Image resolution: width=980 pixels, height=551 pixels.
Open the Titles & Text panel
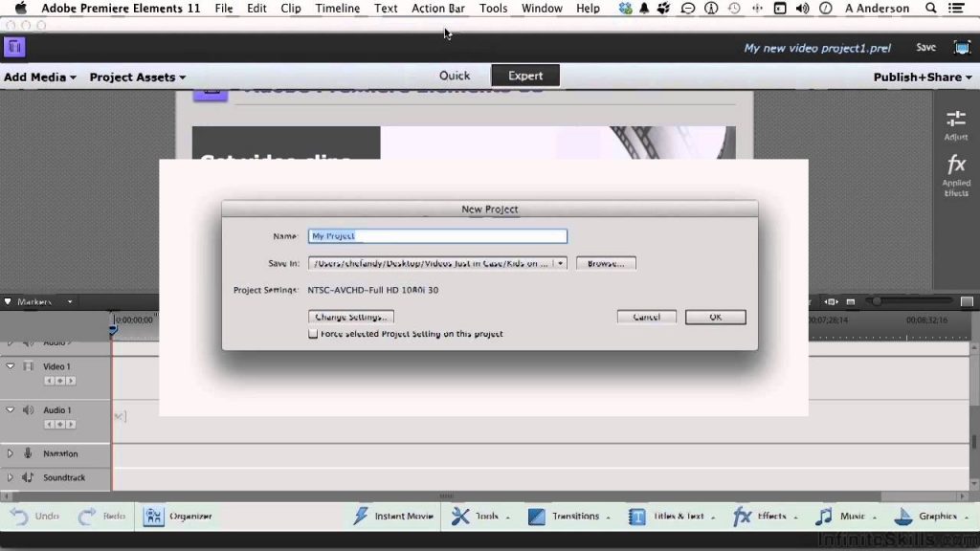[637, 517]
